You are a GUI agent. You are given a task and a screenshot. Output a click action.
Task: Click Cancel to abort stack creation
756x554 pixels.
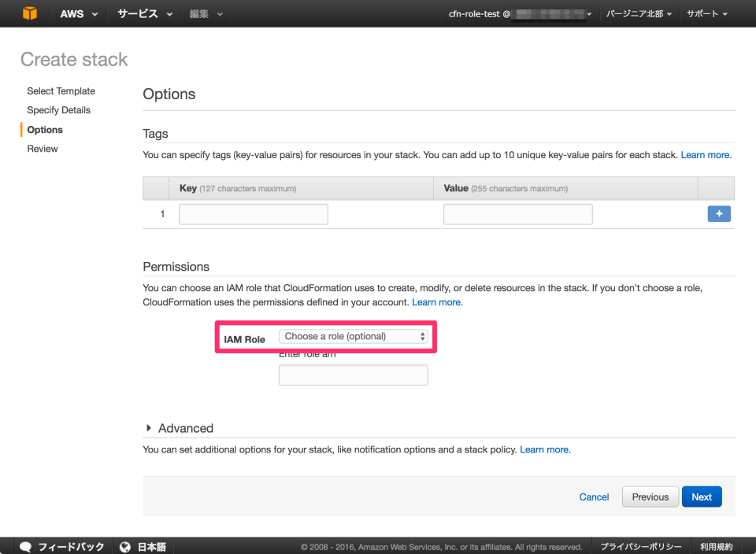pyautogui.click(x=594, y=497)
